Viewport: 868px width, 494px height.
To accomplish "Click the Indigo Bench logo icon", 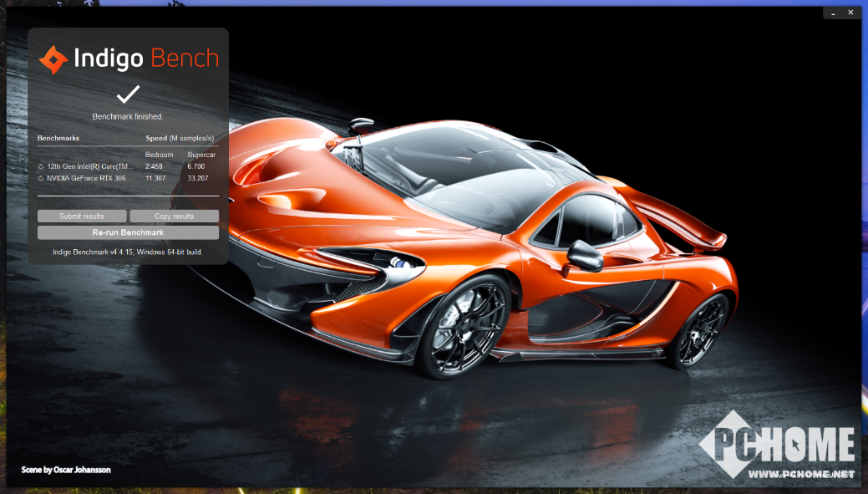I will coord(53,59).
